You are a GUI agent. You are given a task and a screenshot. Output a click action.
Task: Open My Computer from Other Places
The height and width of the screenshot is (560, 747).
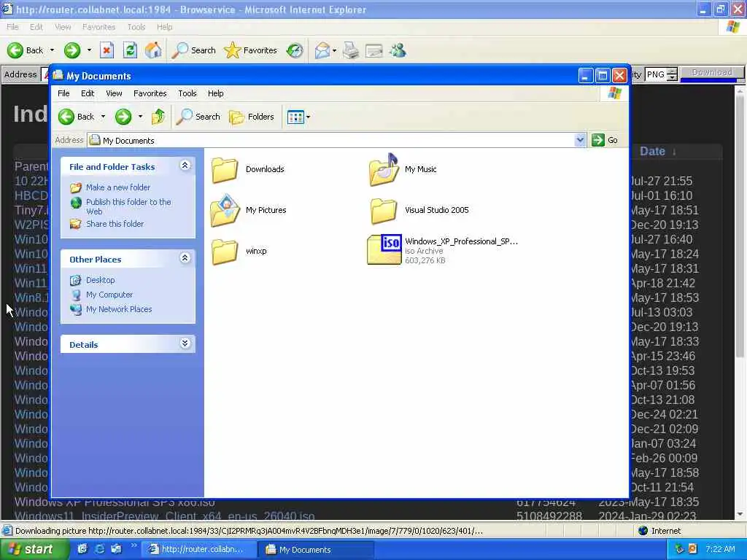click(109, 295)
